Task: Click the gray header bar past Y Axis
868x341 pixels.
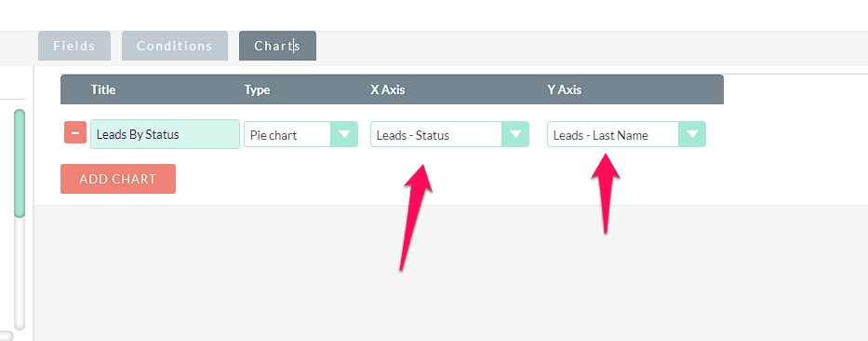Action: coord(653,89)
